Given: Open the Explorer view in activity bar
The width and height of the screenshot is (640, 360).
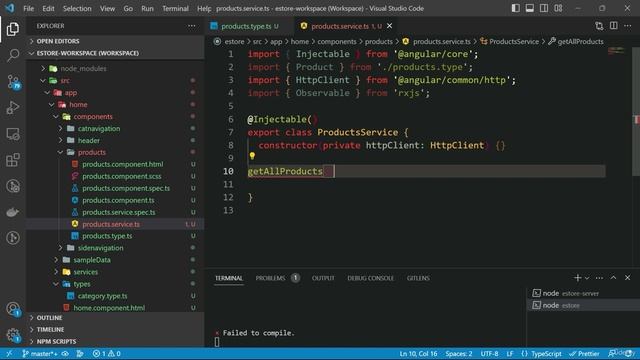Looking at the screenshot, I should click(x=13, y=29).
